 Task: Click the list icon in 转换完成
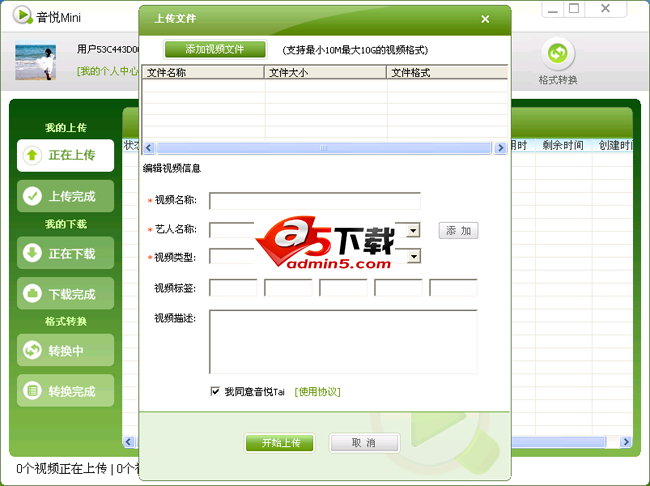tap(32, 391)
